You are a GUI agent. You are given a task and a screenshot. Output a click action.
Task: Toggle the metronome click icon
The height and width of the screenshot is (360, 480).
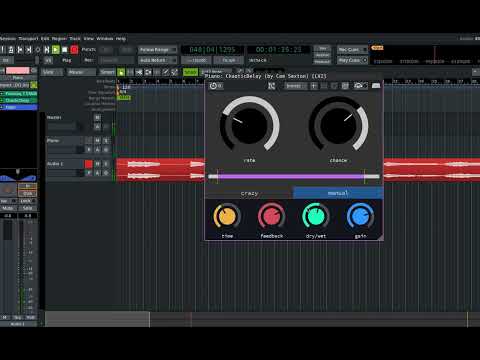11,50
